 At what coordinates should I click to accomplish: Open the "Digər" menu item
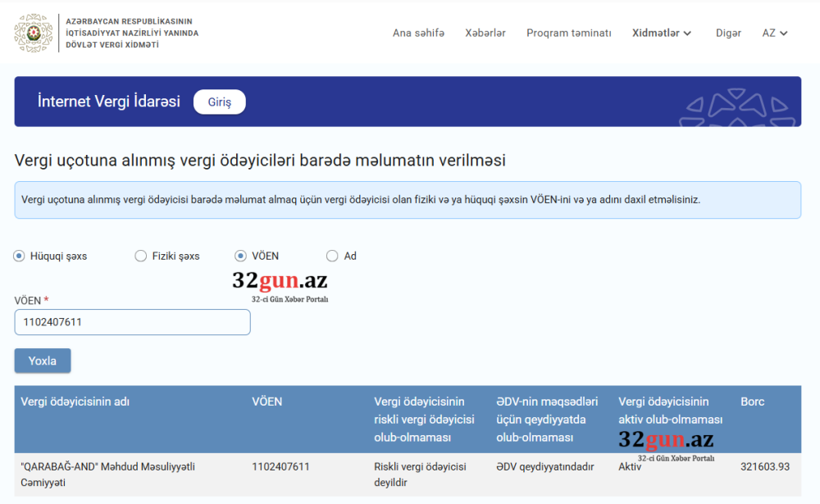[728, 33]
